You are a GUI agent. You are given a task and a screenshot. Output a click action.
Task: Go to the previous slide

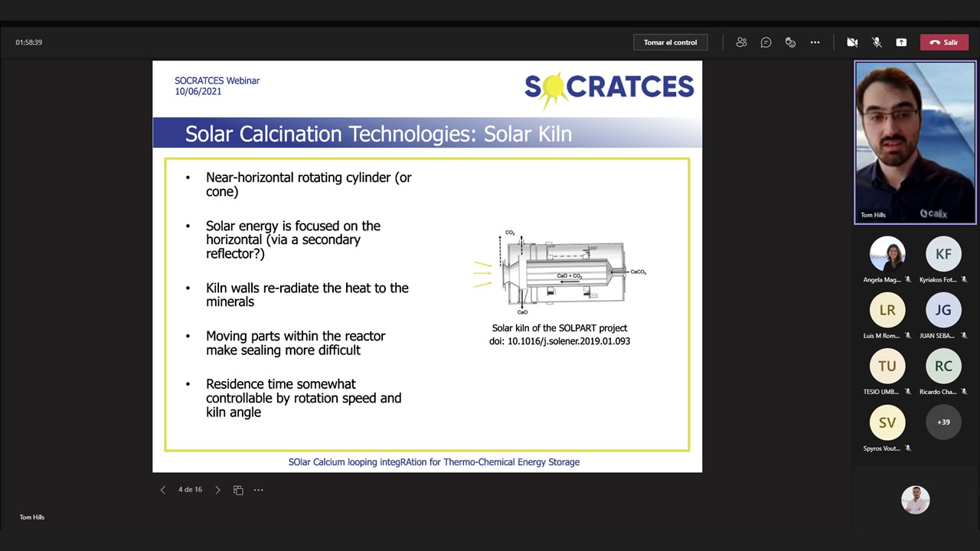point(162,490)
